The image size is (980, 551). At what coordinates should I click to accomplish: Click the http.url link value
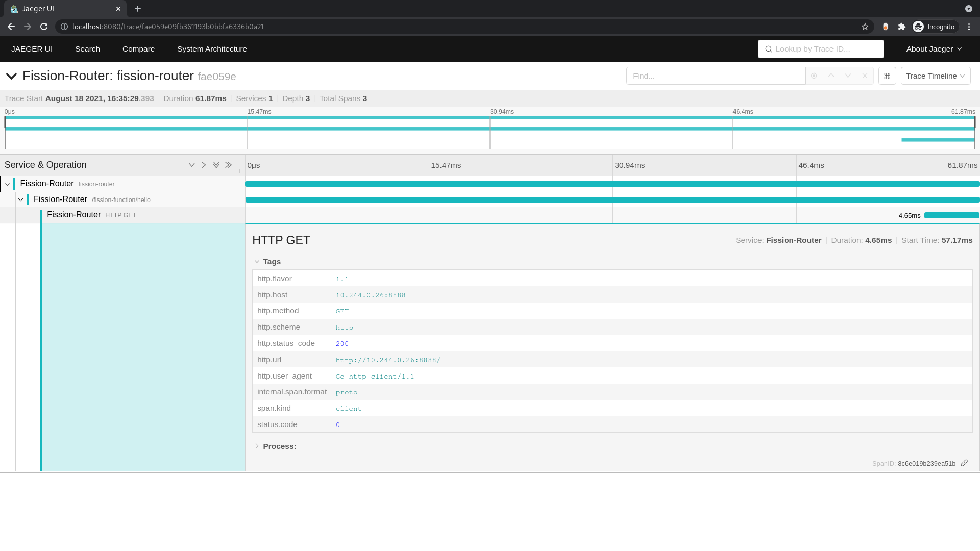click(388, 359)
